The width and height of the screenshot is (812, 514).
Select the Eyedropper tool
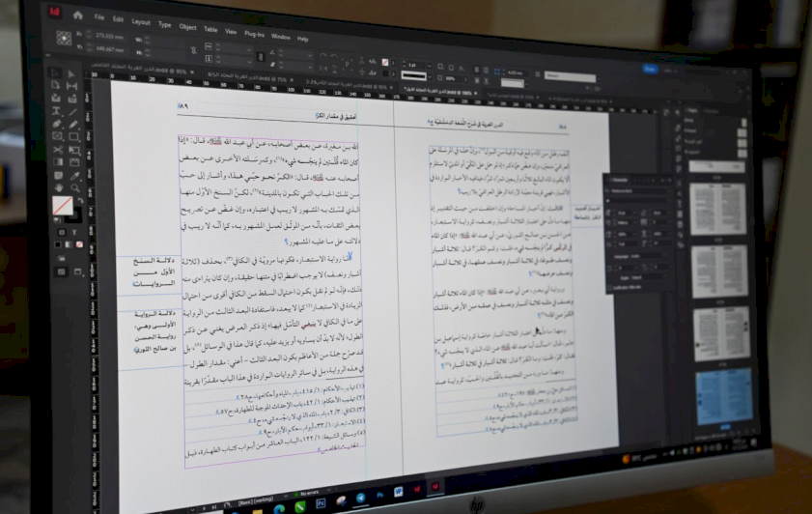(75, 176)
